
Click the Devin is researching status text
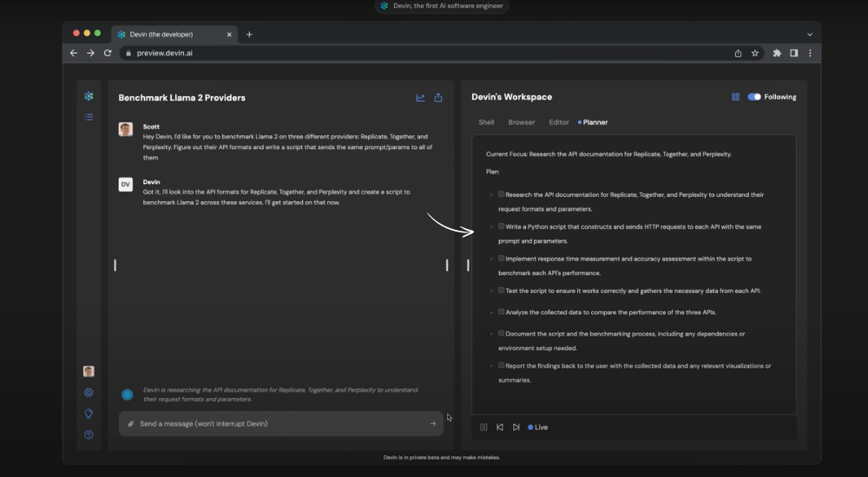point(280,395)
